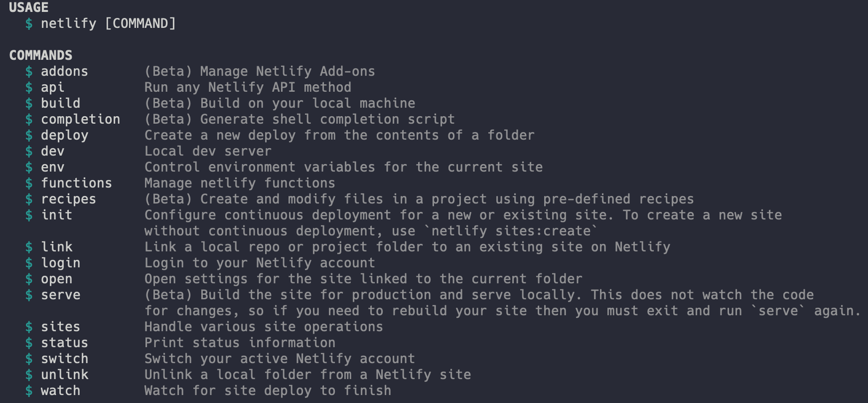Screen dimensions: 868x403
Task: Click the deploy command name
Action: 65,135
